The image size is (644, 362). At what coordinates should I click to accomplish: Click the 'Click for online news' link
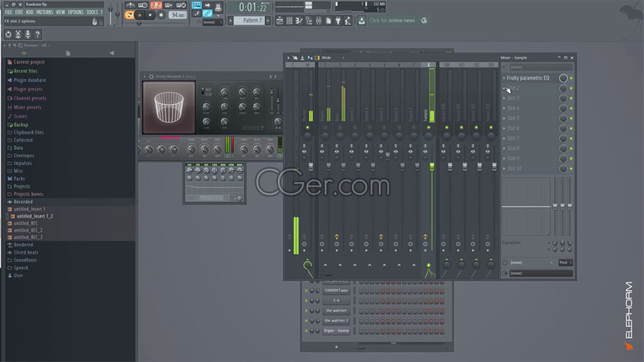click(x=392, y=20)
